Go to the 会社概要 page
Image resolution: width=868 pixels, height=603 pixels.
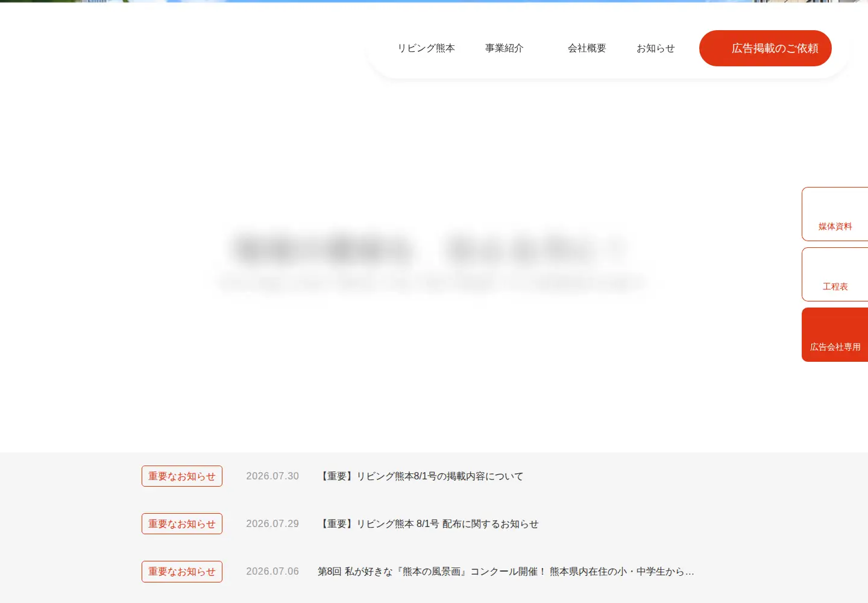587,48
